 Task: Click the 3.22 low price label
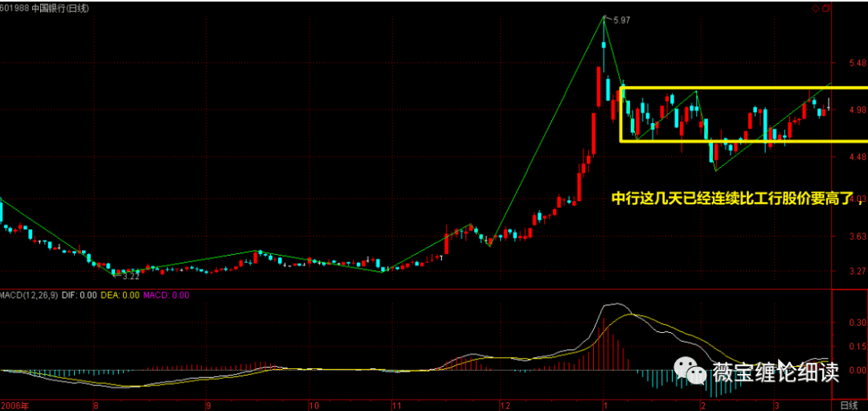point(131,275)
